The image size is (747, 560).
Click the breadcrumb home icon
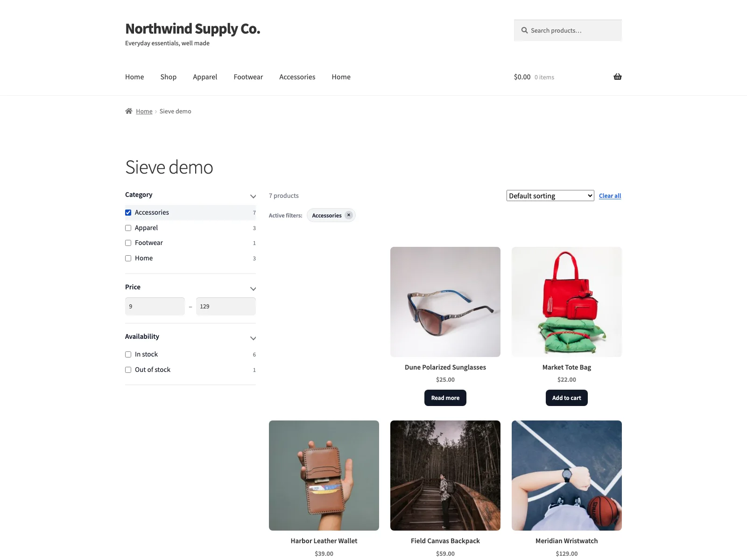click(129, 111)
